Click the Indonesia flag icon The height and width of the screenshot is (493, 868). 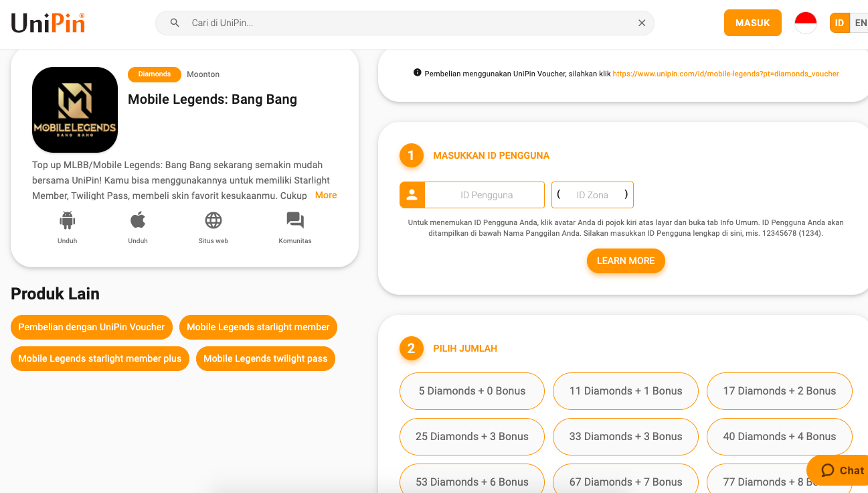(806, 23)
